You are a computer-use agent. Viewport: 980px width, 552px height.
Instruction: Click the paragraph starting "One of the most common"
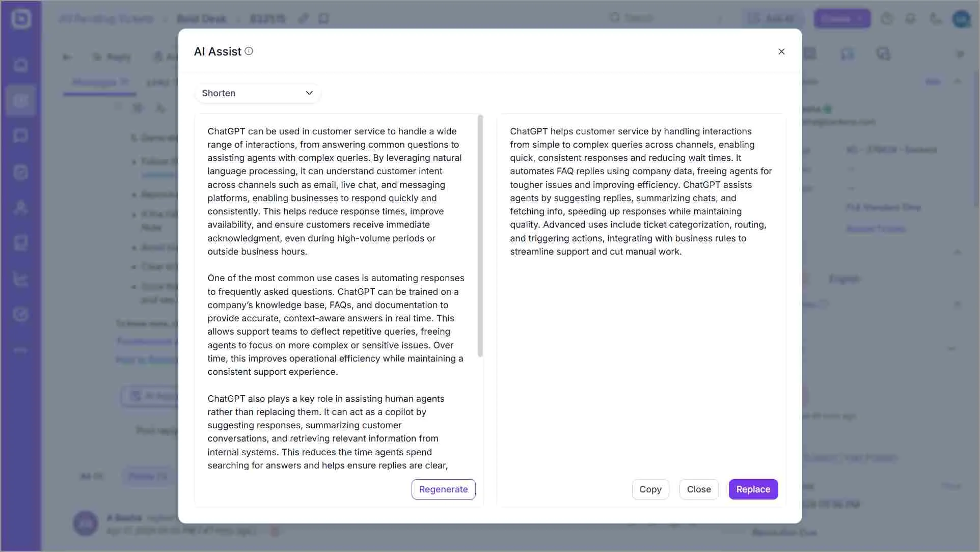tap(336, 325)
